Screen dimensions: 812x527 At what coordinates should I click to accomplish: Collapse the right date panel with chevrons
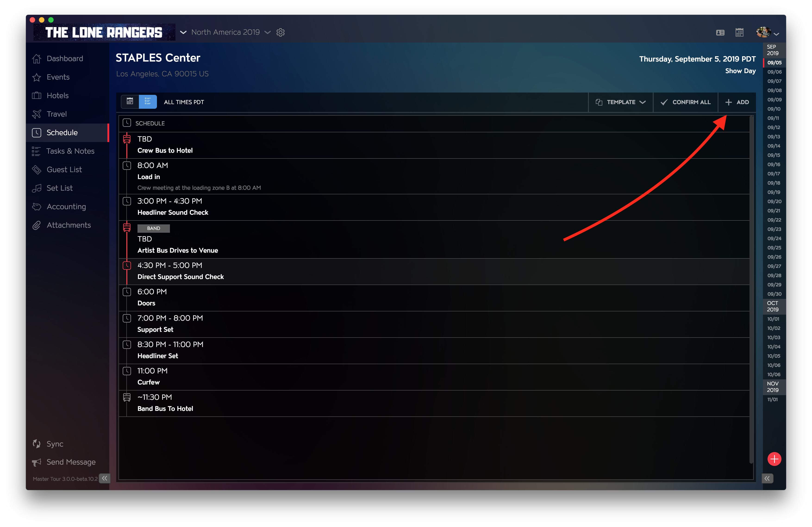coord(767,479)
